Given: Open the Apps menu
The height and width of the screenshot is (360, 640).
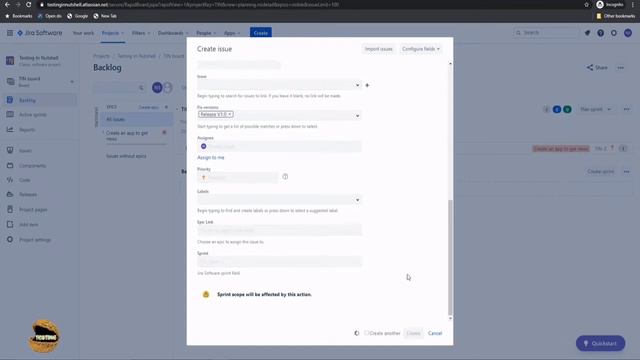Looking at the screenshot, I should pyautogui.click(x=232, y=33).
